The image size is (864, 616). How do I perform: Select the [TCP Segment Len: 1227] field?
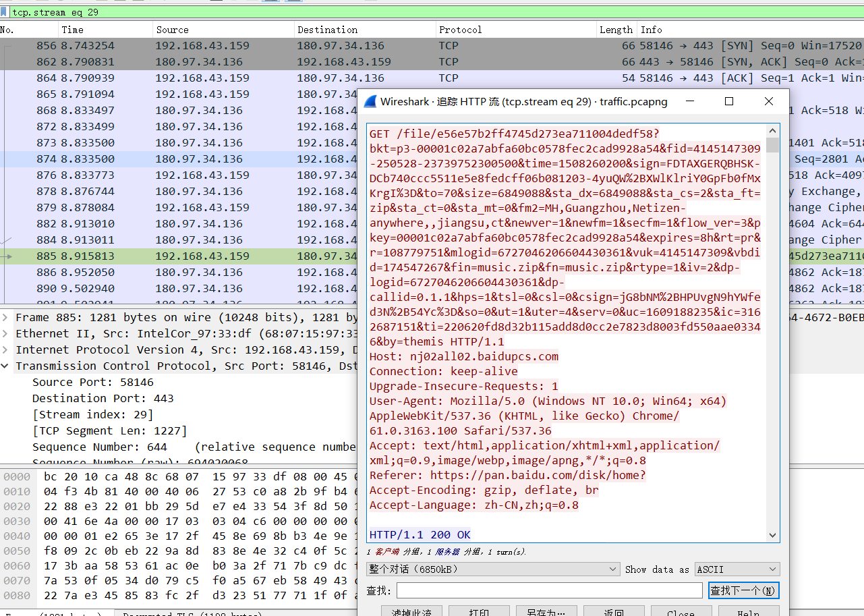click(x=110, y=430)
